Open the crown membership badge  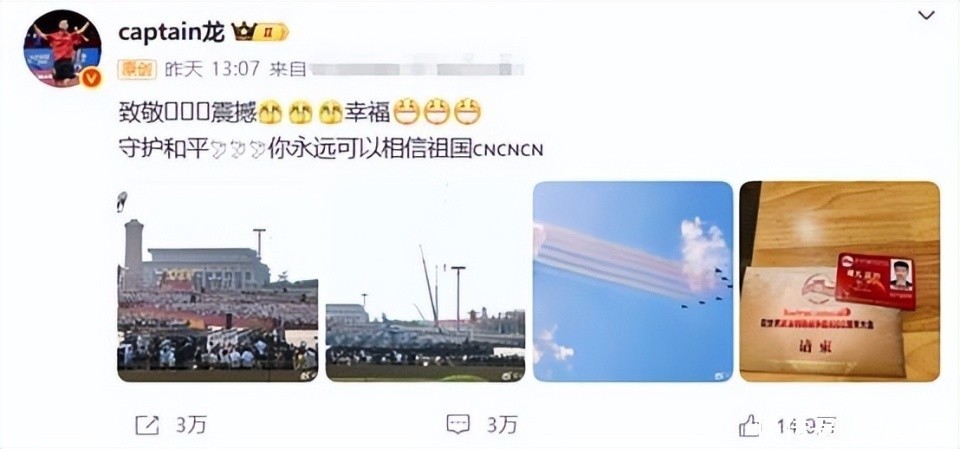pos(260,32)
